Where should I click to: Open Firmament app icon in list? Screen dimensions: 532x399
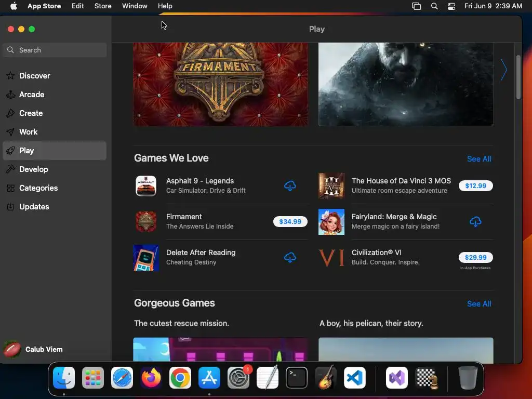[146, 221]
